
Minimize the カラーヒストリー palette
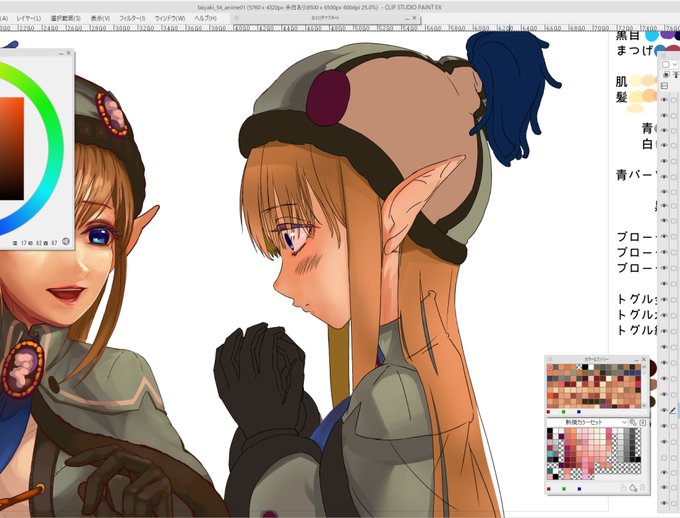click(637, 360)
